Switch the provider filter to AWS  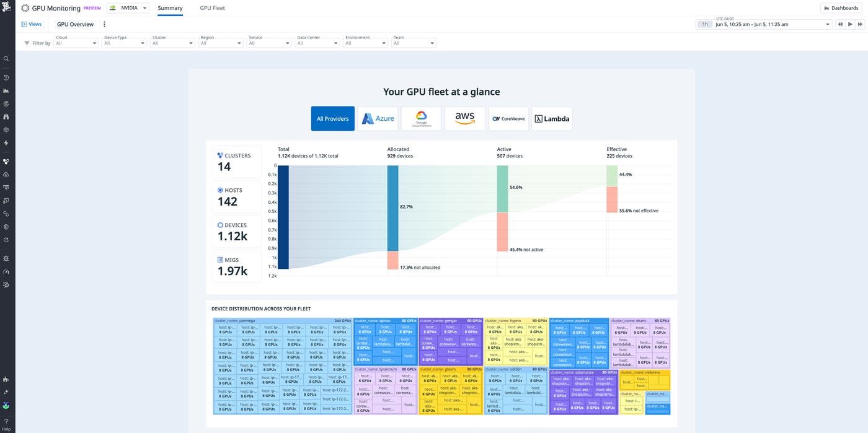464,118
